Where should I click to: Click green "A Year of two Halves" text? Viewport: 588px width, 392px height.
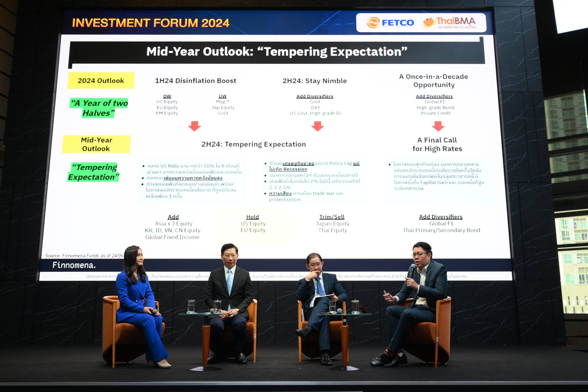click(99, 108)
